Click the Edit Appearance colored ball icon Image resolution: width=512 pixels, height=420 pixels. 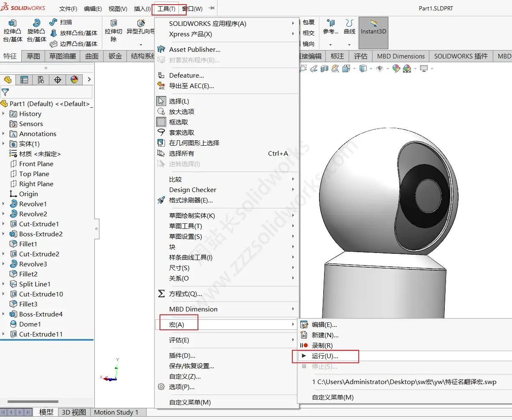[396, 68]
